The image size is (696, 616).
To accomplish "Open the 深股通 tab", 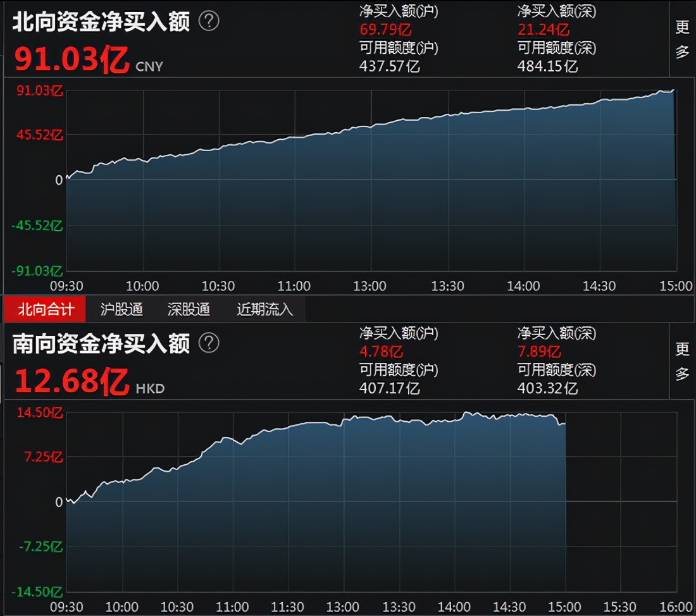I will tap(189, 309).
